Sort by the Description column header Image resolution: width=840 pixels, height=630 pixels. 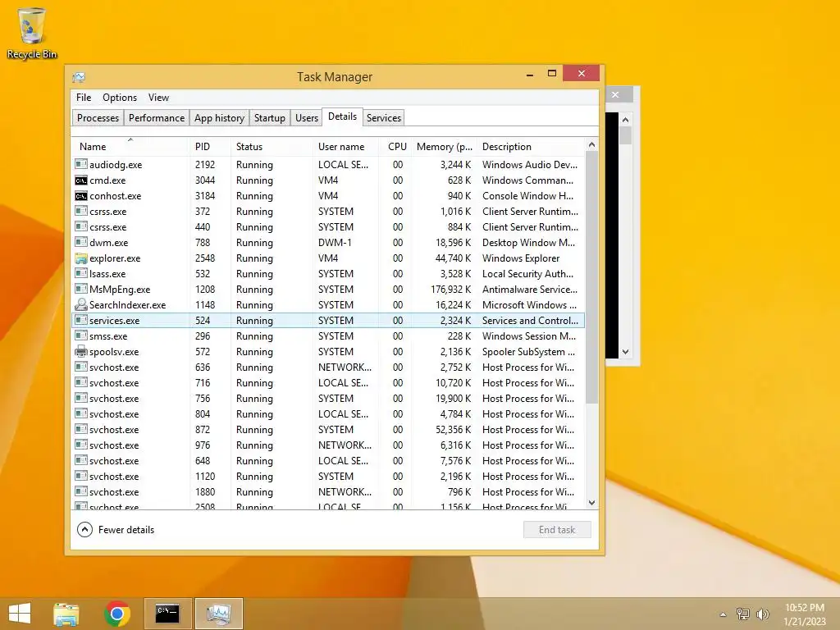(531, 146)
